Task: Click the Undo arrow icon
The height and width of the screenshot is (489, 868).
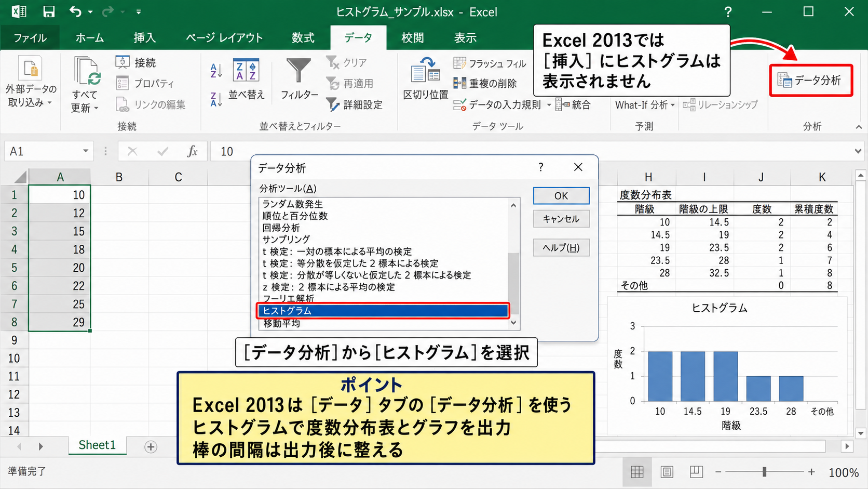Action: pos(76,11)
